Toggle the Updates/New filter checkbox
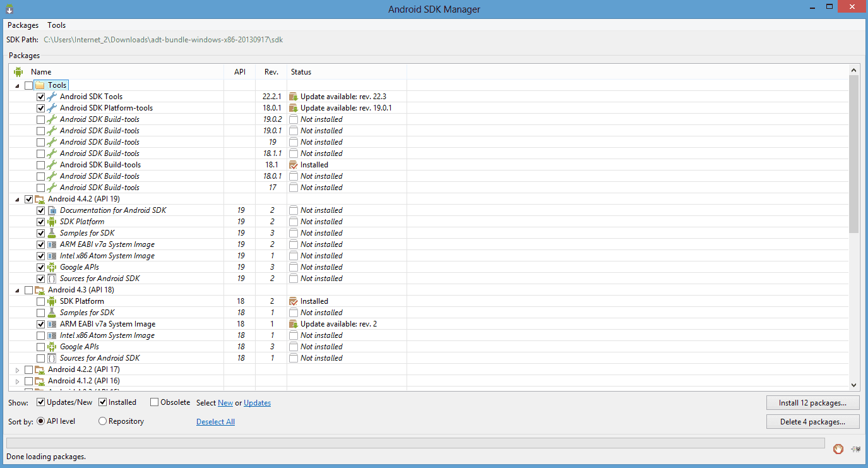Image resolution: width=868 pixels, height=468 pixels. 40,402
